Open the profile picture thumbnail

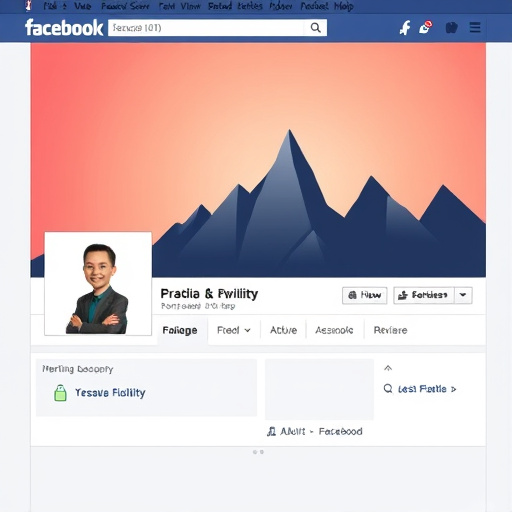pyautogui.click(x=98, y=284)
